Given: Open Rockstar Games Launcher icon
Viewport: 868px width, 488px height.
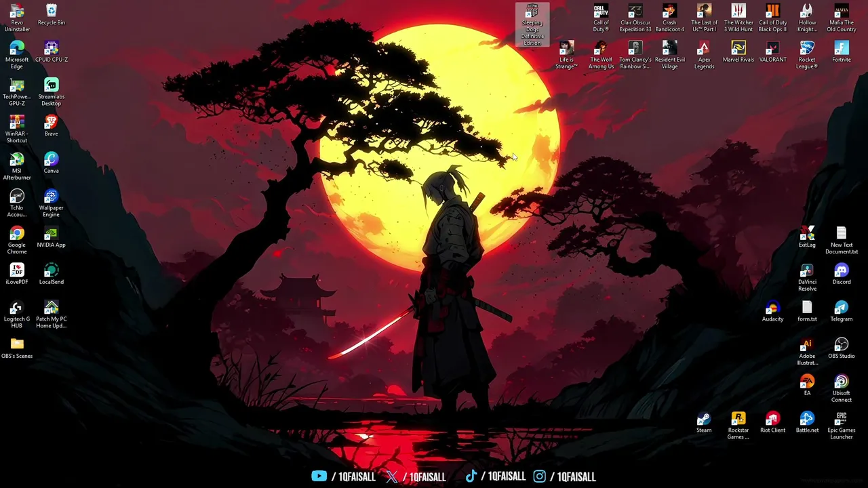Looking at the screenshot, I should (x=738, y=426).
